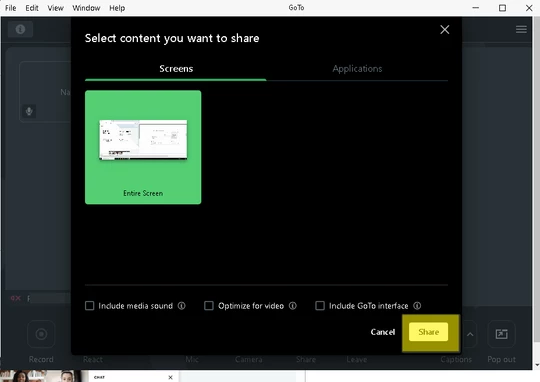Enable Include GoTo interface checkbox
This screenshot has width=540, height=382.
click(320, 306)
